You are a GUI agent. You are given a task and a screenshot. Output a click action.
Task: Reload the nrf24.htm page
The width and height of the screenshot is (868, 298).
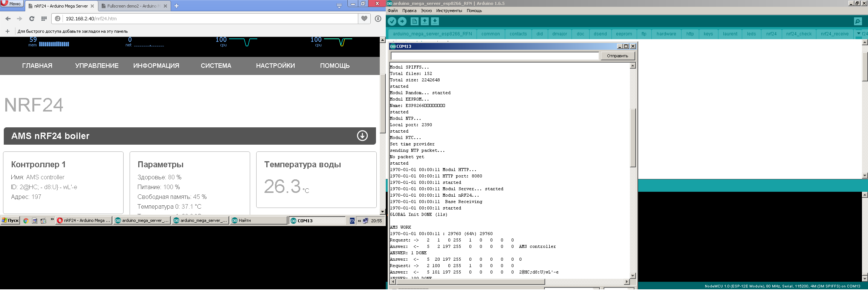(x=32, y=18)
